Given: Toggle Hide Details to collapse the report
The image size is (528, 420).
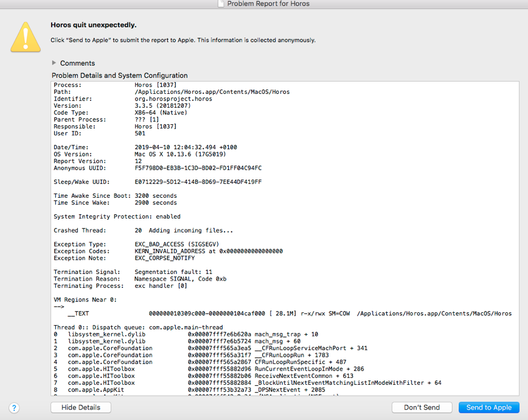Looking at the screenshot, I should [80, 407].
